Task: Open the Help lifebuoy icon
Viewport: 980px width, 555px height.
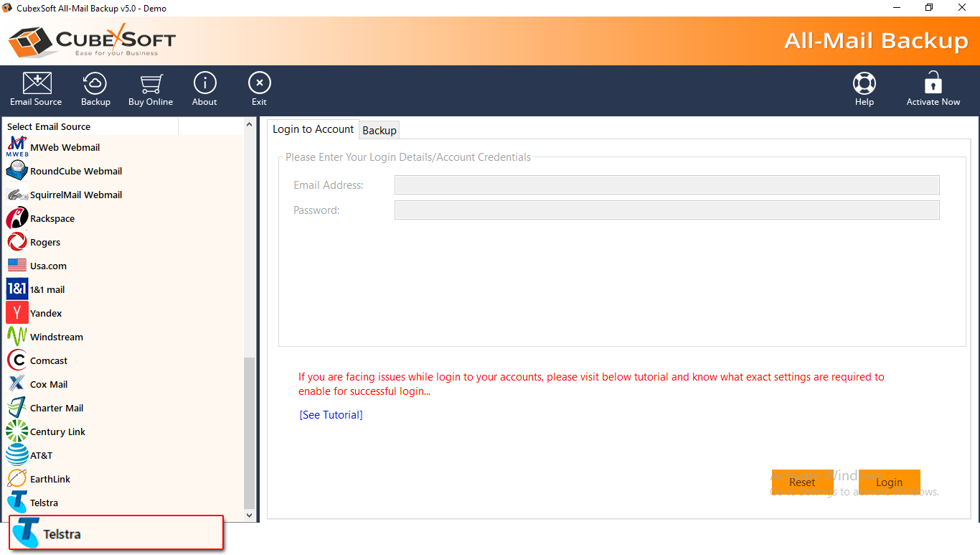Action: point(864,84)
